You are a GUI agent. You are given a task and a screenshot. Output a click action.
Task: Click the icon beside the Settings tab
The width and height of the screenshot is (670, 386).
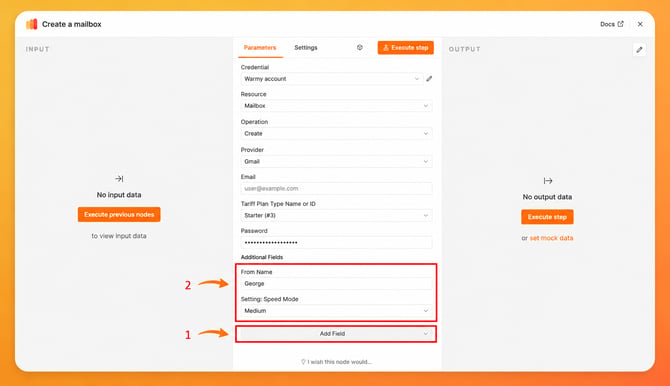coord(360,47)
